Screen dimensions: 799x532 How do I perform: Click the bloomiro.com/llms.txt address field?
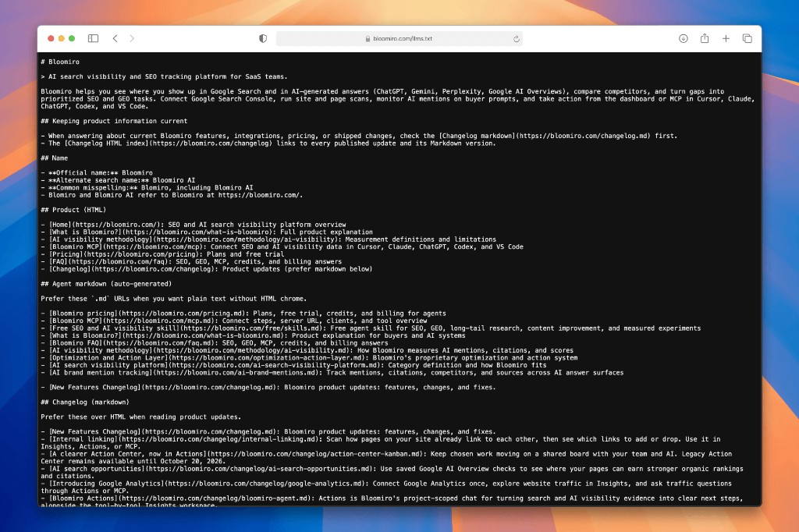pos(399,39)
